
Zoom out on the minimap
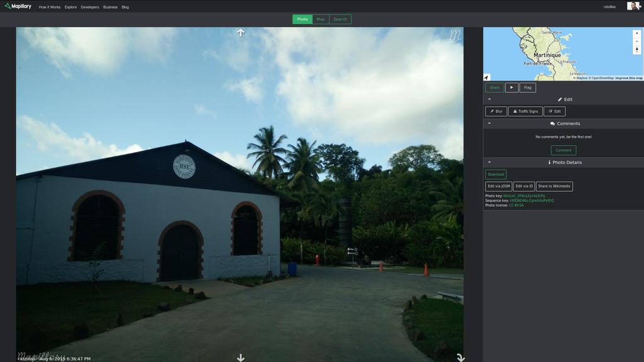tap(636, 41)
